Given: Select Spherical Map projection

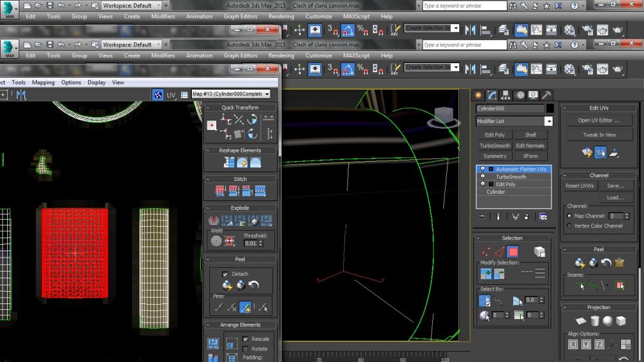Looking at the screenshot, I should coord(607,321).
